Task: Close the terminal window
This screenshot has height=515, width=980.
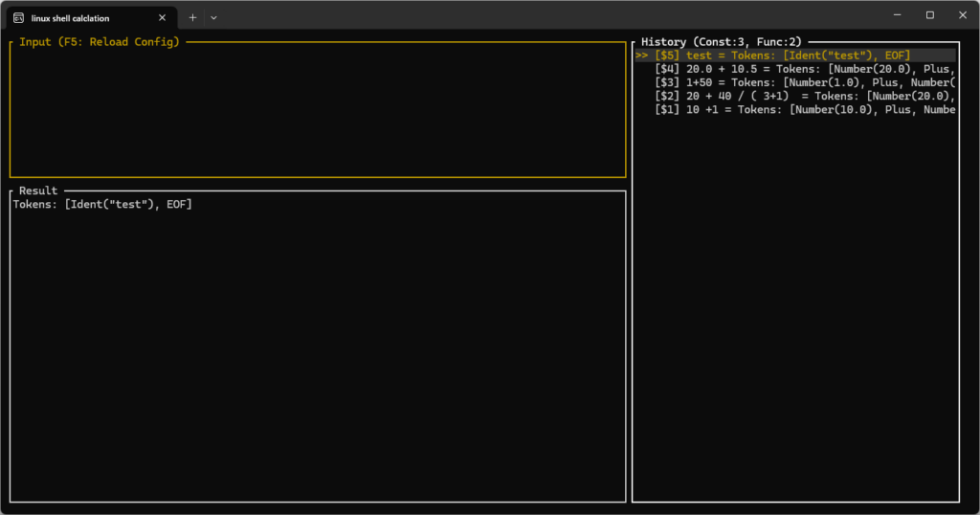Action: coord(961,15)
